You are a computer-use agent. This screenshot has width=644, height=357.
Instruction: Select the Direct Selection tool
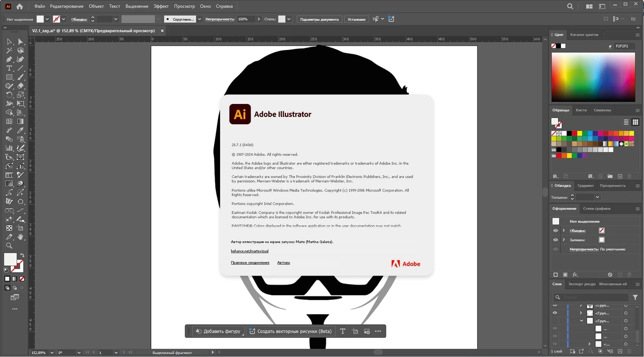(x=21, y=42)
